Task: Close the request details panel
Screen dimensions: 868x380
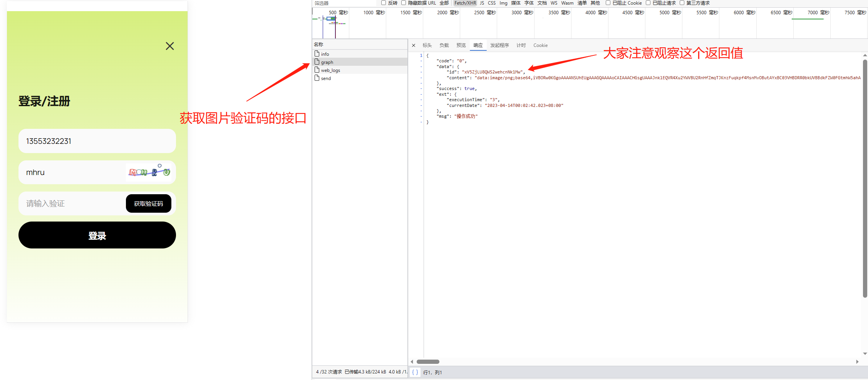Action: [414, 45]
